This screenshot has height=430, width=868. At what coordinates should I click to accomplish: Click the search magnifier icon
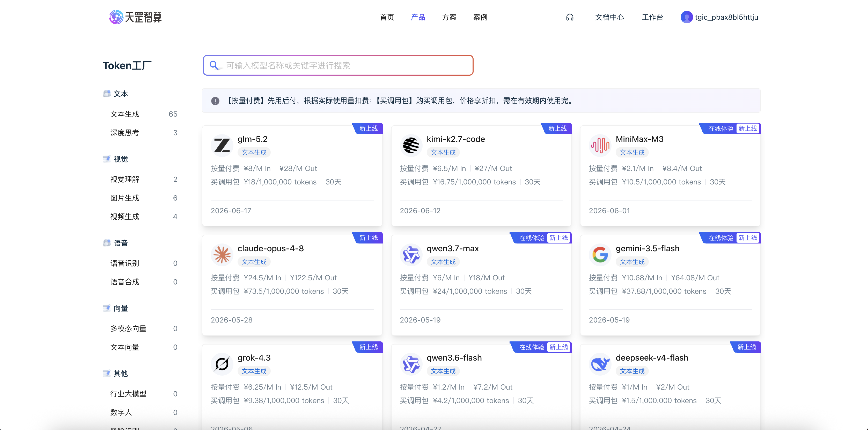coord(214,65)
